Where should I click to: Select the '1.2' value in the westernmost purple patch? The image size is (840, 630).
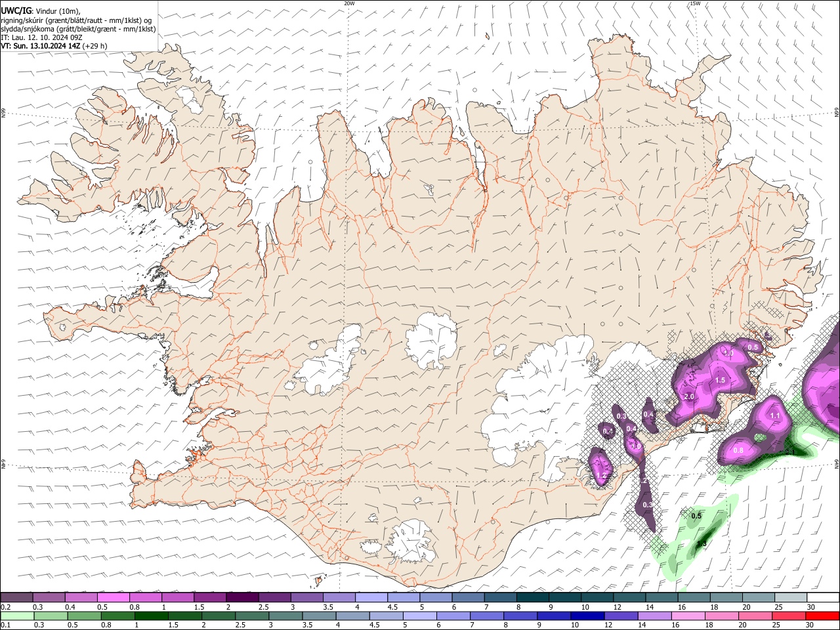pos(600,475)
